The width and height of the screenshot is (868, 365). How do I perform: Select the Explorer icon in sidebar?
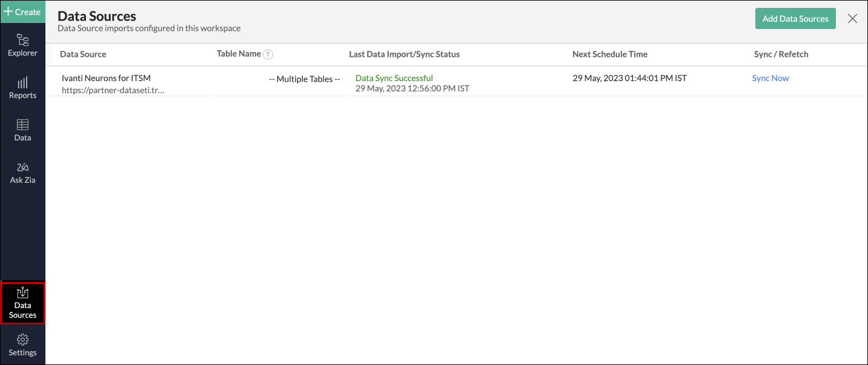22,41
